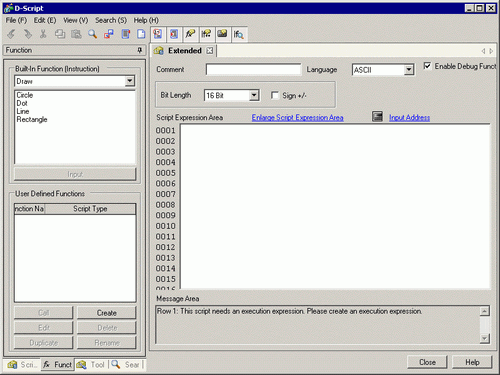Screen dimensions: 500x375
Task: Click the Cut scissors toolbar icon
Action: click(43, 34)
